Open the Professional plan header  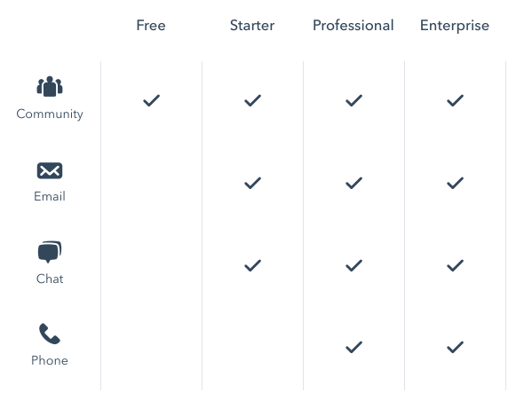pyautogui.click(x=353, y=26)
